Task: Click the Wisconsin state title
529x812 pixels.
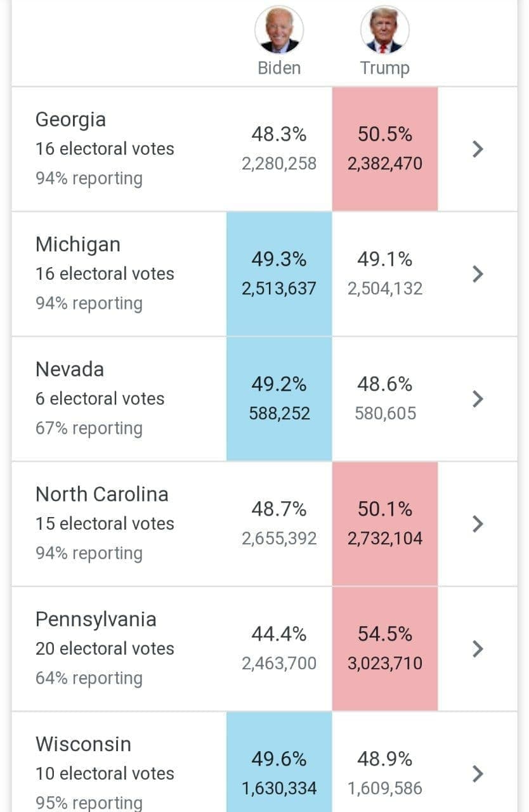Action: pyautogui.click(x=83, y=744)
